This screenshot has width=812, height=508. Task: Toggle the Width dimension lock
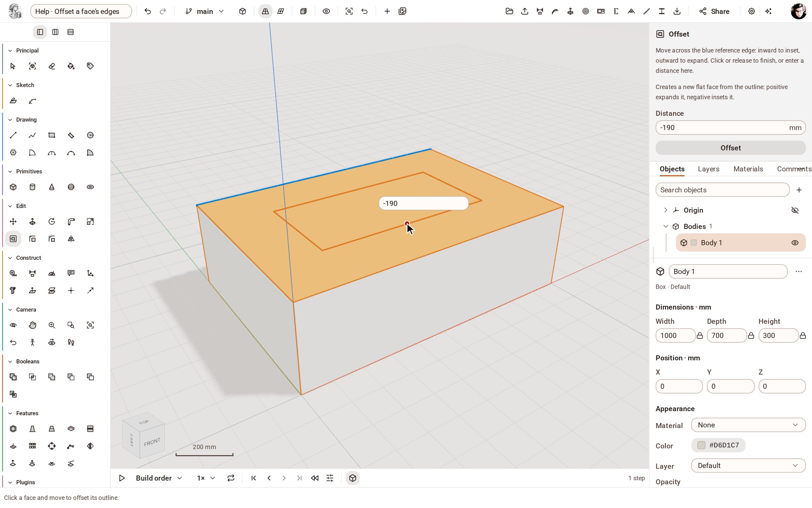click(700, 336)
